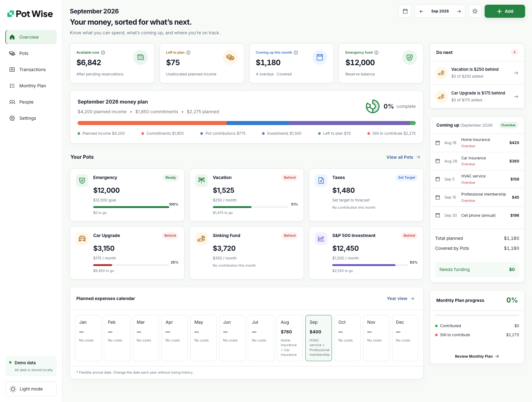This screenshot has width=532, height=402.
Task: Click the Overdue badge in Coming up
Action: click(x=508, y=125)
